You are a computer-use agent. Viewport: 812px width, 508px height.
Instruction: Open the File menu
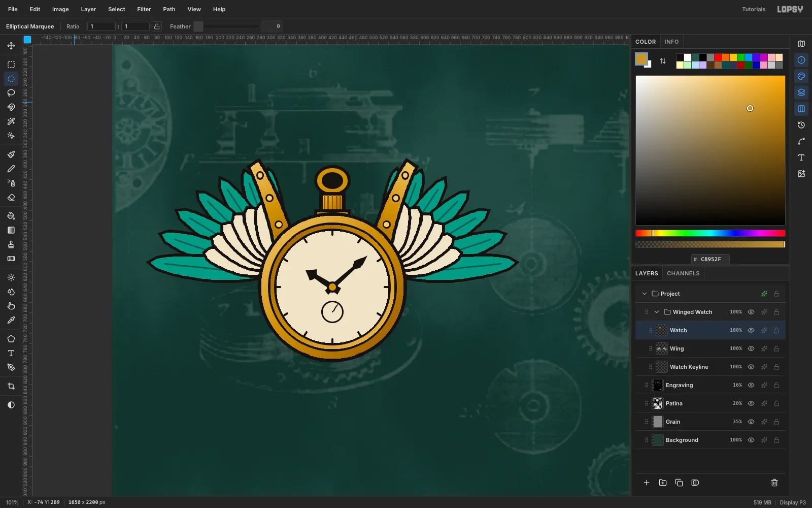pyautogui.click(x=13, y=9)
